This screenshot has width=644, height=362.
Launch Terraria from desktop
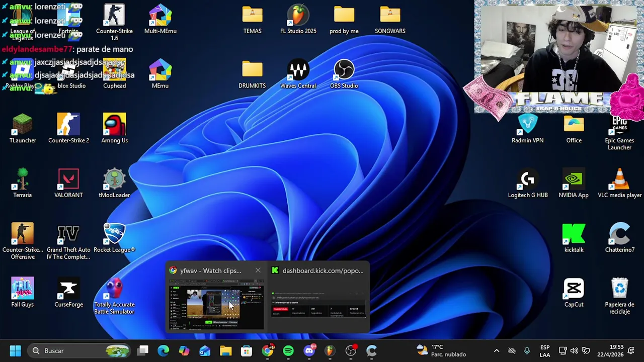23,184
